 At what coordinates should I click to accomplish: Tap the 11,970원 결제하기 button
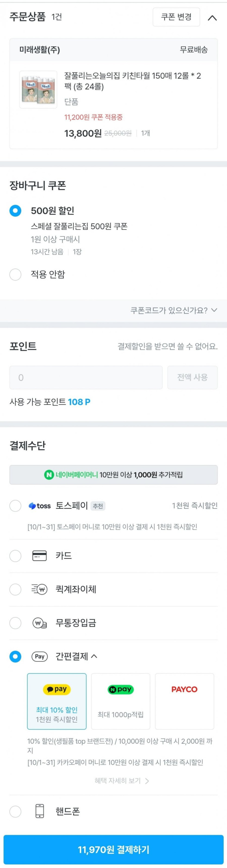(x=114, y=850)
